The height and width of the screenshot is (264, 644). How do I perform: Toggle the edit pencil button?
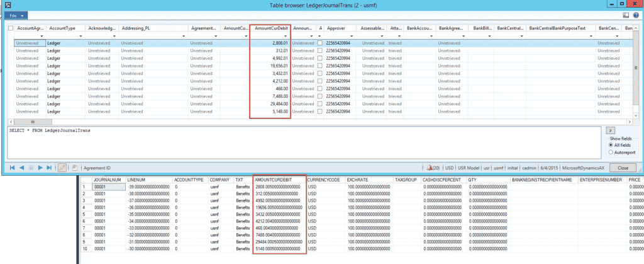(62, 168)
